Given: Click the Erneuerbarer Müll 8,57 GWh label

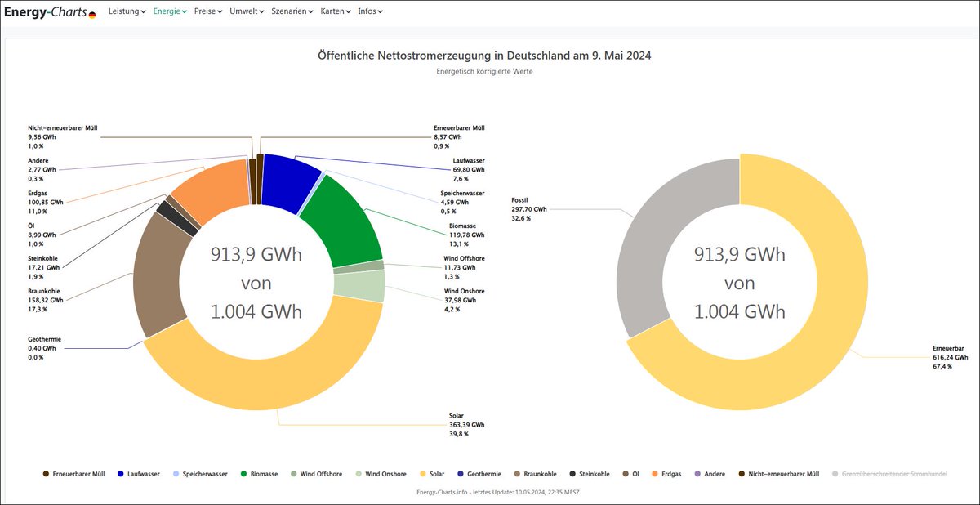Looking at the screenshot, I should 460,136.
